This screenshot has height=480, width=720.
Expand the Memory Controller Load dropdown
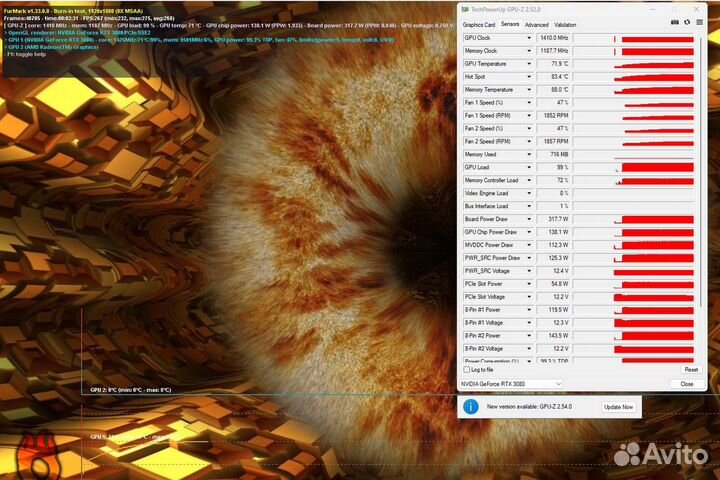pos(529,181)
